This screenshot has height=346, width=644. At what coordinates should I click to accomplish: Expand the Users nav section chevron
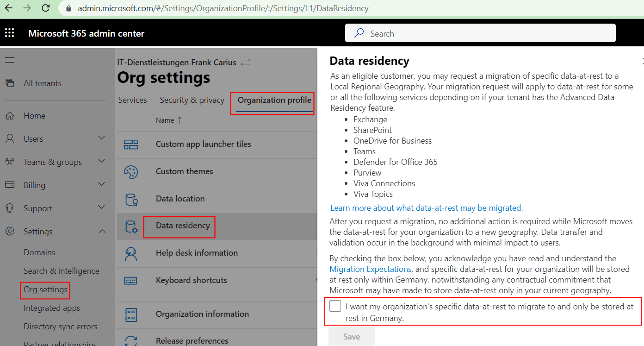pyautogui.click(x=102, y=138)
